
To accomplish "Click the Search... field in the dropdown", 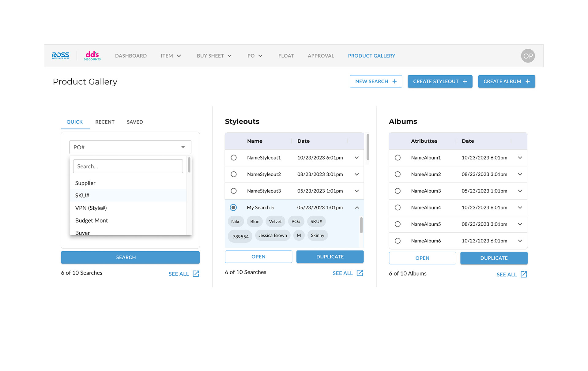I will click(x=128, y=166).
